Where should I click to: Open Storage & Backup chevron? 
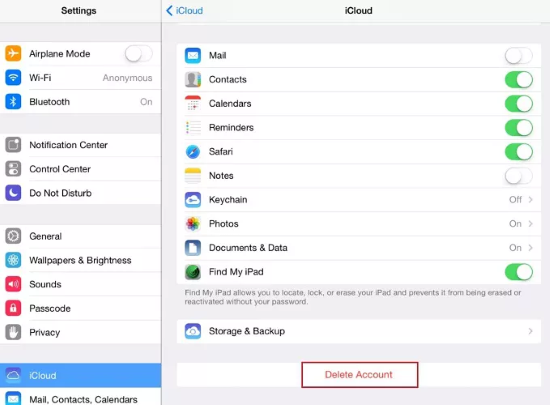tap(530, 331)
